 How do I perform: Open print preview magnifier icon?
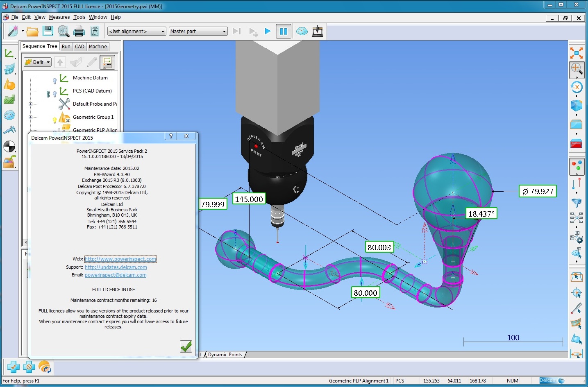click(x=64, y=31)
